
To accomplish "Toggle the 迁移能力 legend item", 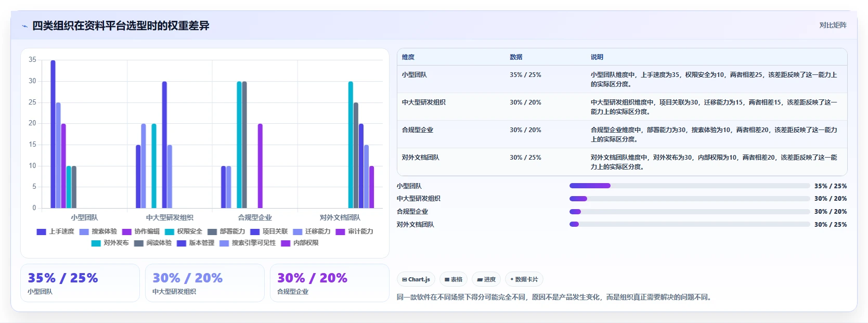I will [x=311, y=231].
